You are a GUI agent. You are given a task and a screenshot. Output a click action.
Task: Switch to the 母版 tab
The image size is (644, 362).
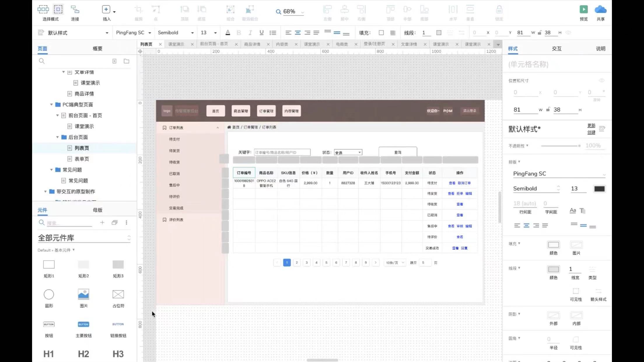coord(97,210)
